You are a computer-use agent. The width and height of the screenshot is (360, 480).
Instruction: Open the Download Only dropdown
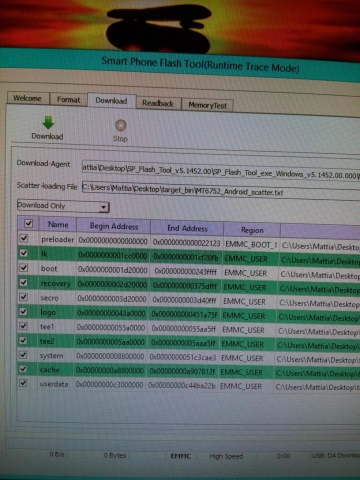63,206
